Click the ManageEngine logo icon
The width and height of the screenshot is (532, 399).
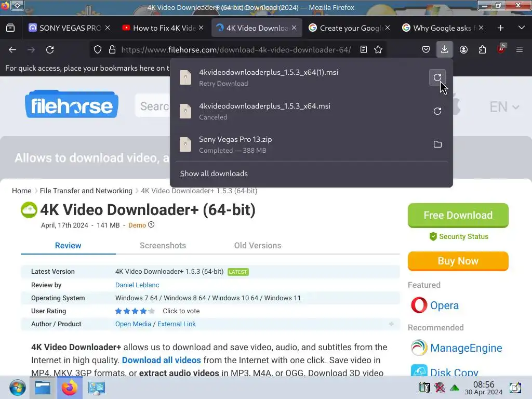[x=419, y=348]
